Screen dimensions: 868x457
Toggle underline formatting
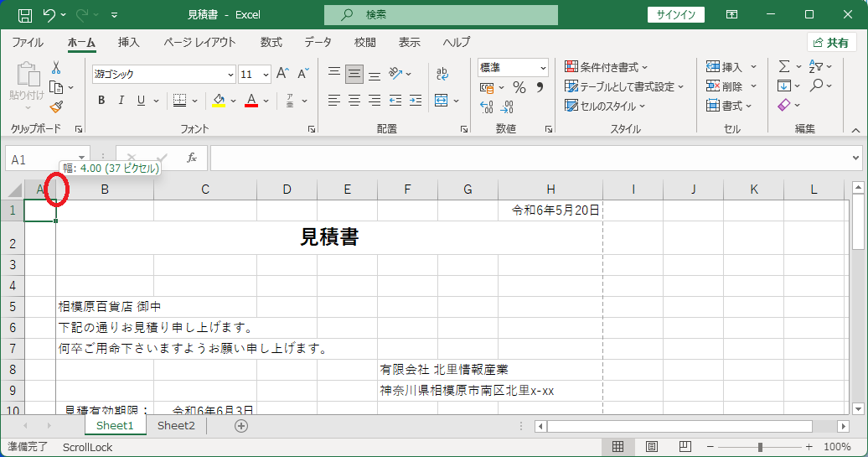(x=141, y=101)
